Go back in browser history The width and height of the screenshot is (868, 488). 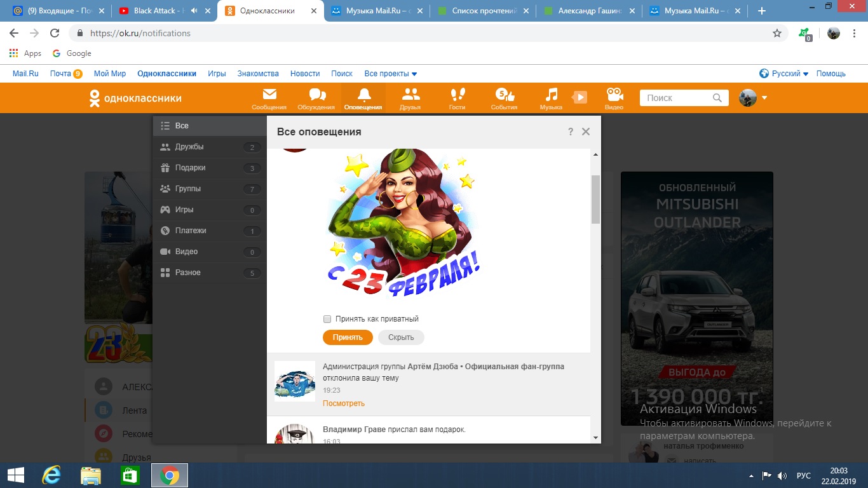(x=14, y=33)
